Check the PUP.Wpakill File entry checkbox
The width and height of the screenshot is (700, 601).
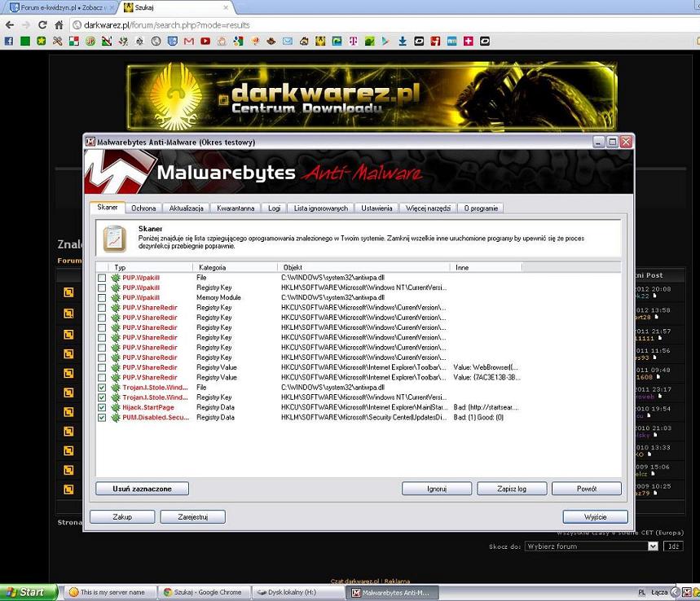102,278
